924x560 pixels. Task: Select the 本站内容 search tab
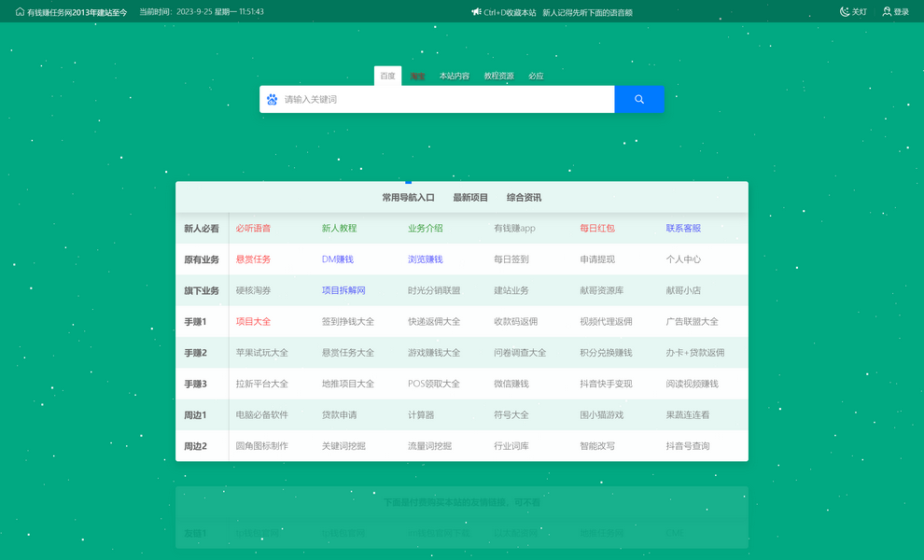point(455,77)
